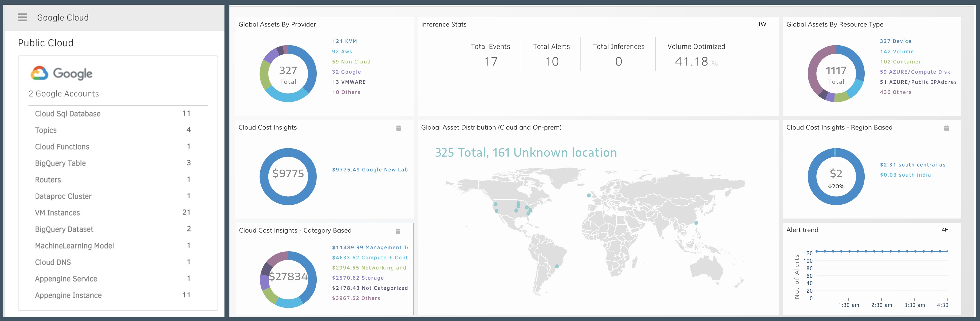This screenshot has height=321, width=980.
Task: Open the calendar picker on Cloud Cost Insights
Action: tap(398, 128)
